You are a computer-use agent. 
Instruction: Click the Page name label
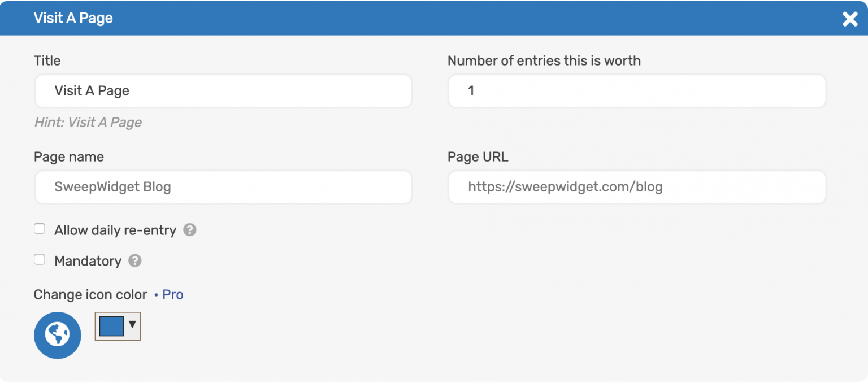[x=69, y=157]
